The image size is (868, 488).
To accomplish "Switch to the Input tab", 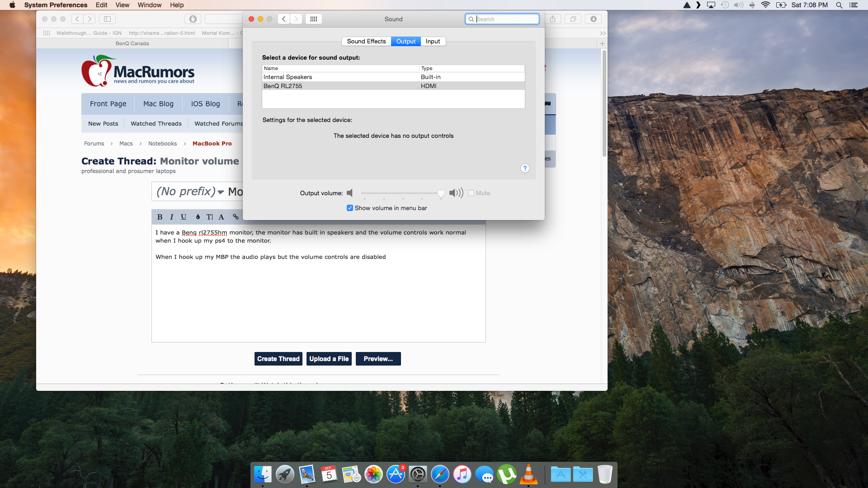I will (x=433, y=41).
